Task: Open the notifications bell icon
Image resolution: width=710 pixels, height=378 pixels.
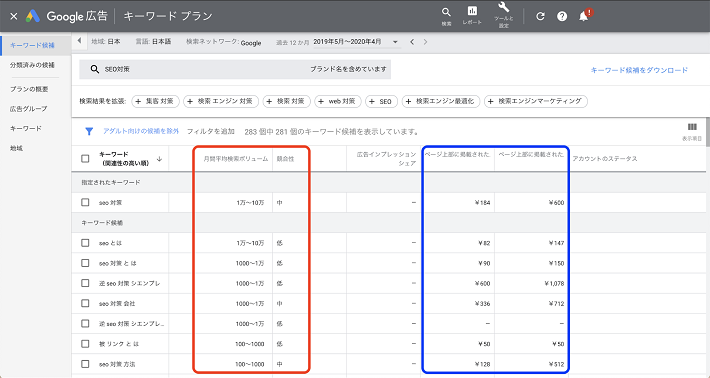Action: point(584,16)
